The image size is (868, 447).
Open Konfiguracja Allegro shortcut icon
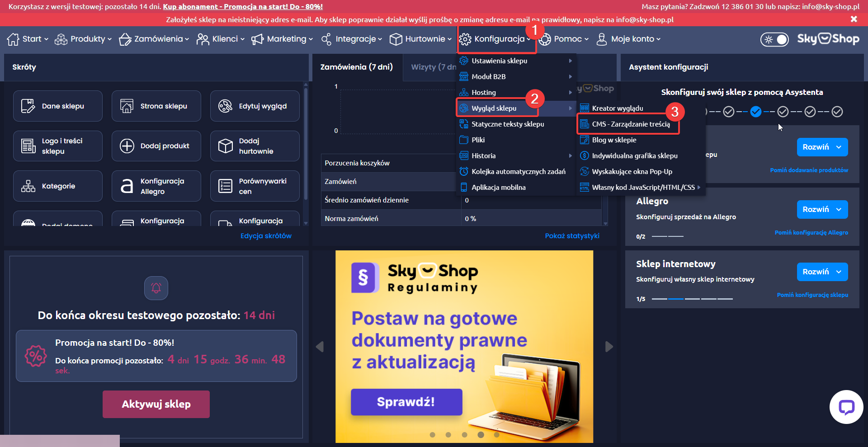click(x=127, y=186)
